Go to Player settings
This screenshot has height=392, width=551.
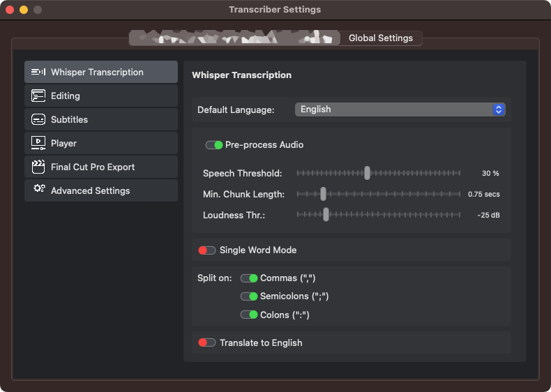click(x=101, y=143)
